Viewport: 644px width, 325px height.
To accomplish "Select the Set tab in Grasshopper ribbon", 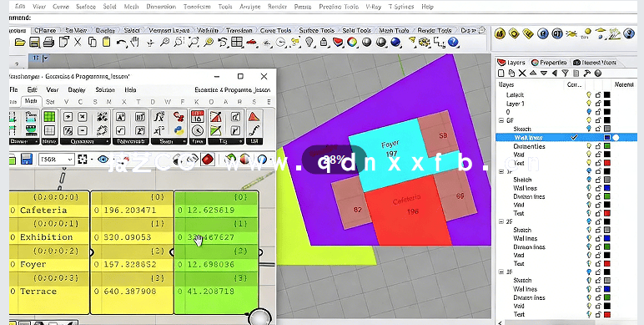I will point(50,102).
